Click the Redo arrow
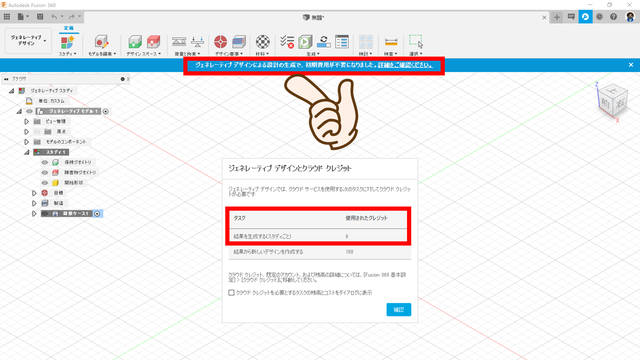The height and width of the screenshot is (360, 640). [72, 17]
